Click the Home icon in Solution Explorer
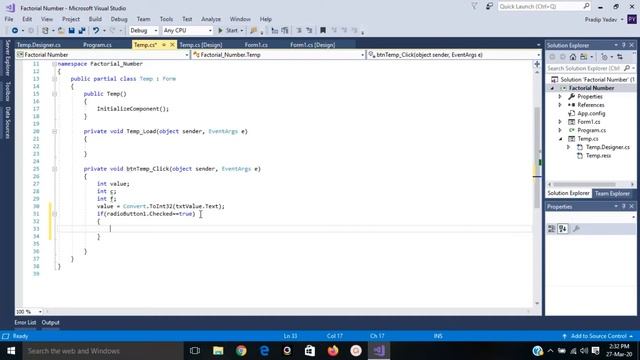This screenshot has height=360, width=640. click(573, 57)
